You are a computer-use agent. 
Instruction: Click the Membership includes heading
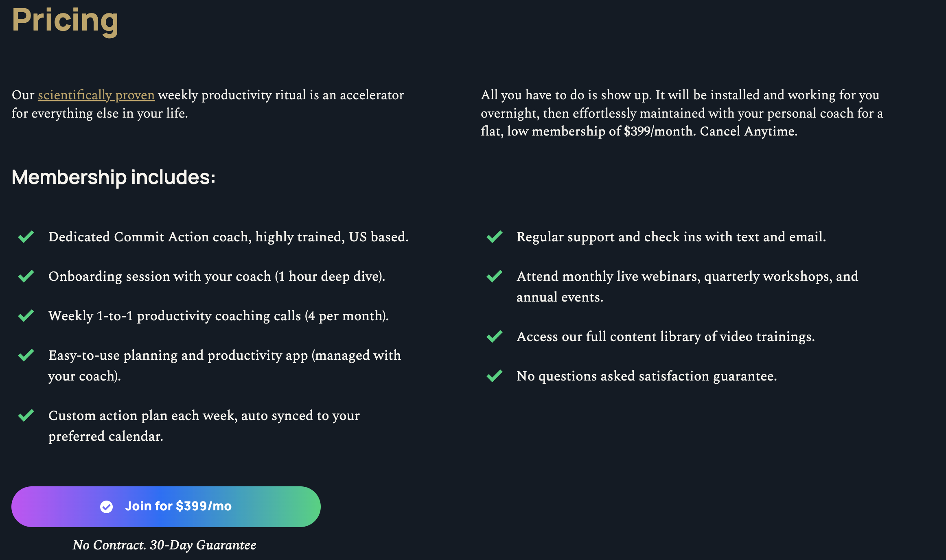click(x=114, y=177)
